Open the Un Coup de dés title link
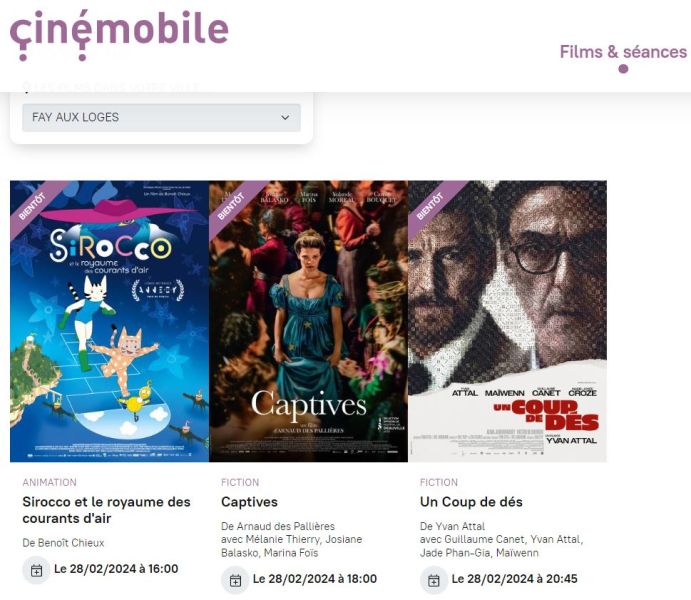 [x=471, y=502]
